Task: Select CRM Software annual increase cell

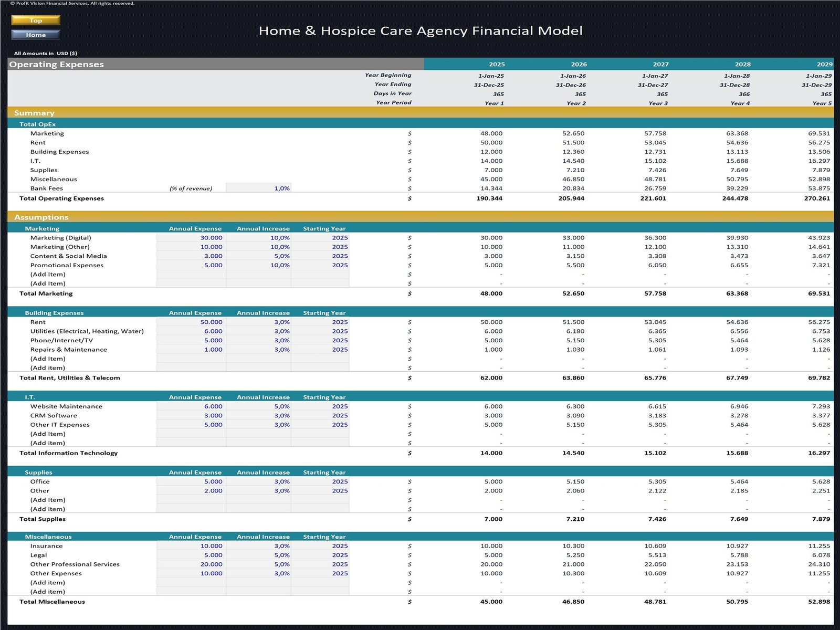Action: click(x=258, y=416)
